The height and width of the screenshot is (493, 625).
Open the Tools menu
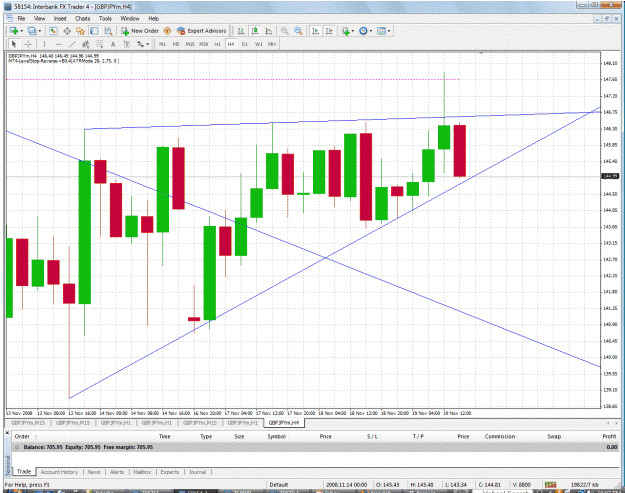point(105,18)
